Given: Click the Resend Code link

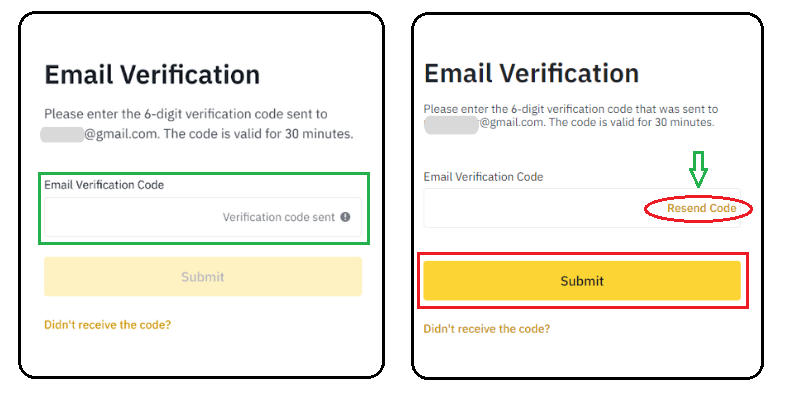Looking at the screenshot, I should point(702,208).
